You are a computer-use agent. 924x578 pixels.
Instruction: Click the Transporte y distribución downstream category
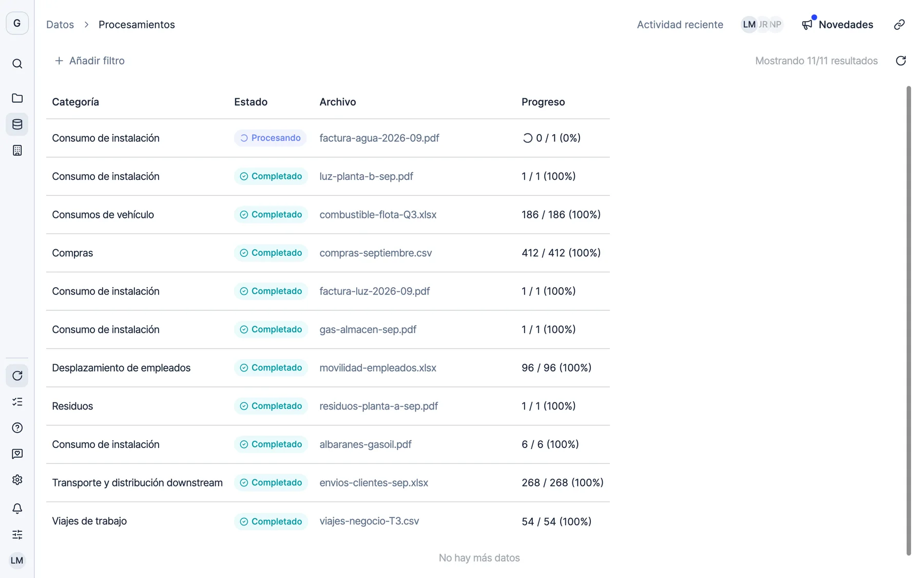coord(137,482)
